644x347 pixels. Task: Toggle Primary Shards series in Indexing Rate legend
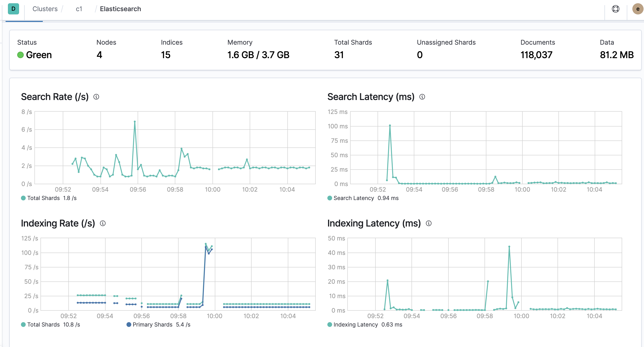(x=159, y=324)
